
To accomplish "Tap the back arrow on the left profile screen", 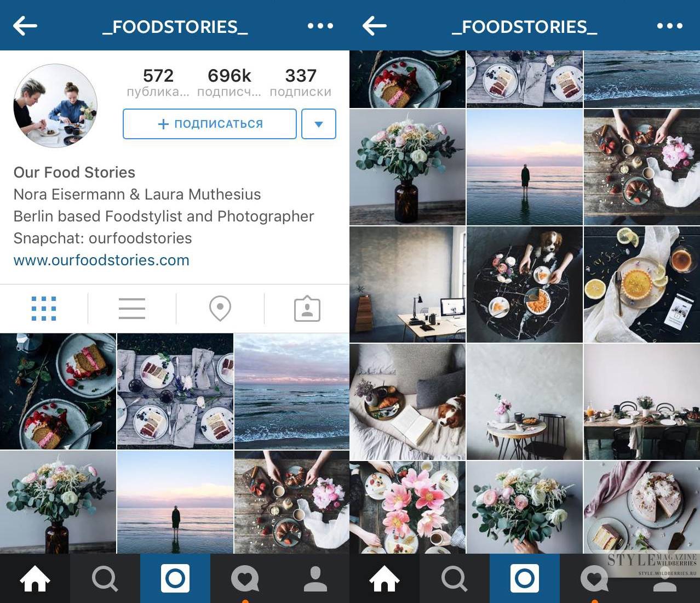I will [25, 26].
